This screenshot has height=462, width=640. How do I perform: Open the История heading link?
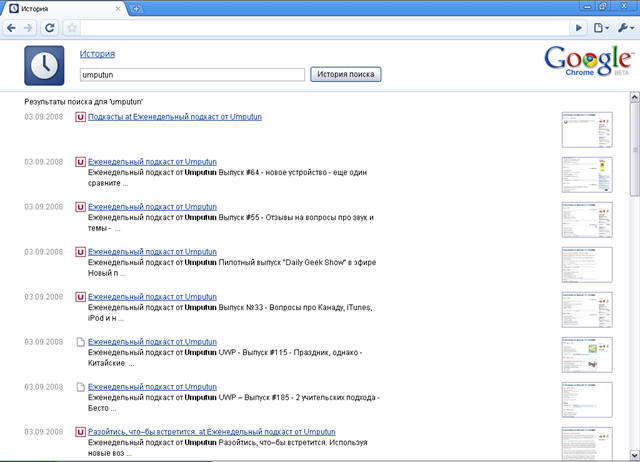point(97,54)
